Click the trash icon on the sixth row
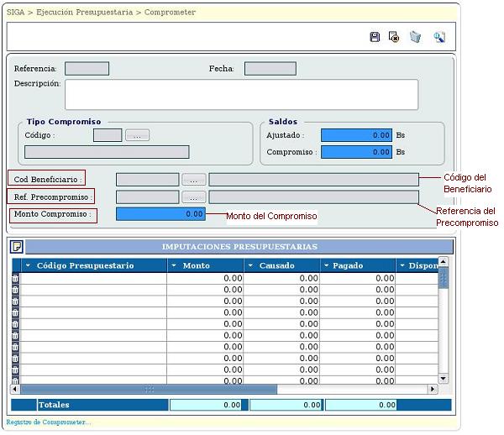Viewport: 504px width, 435px height. click(15, 335)
